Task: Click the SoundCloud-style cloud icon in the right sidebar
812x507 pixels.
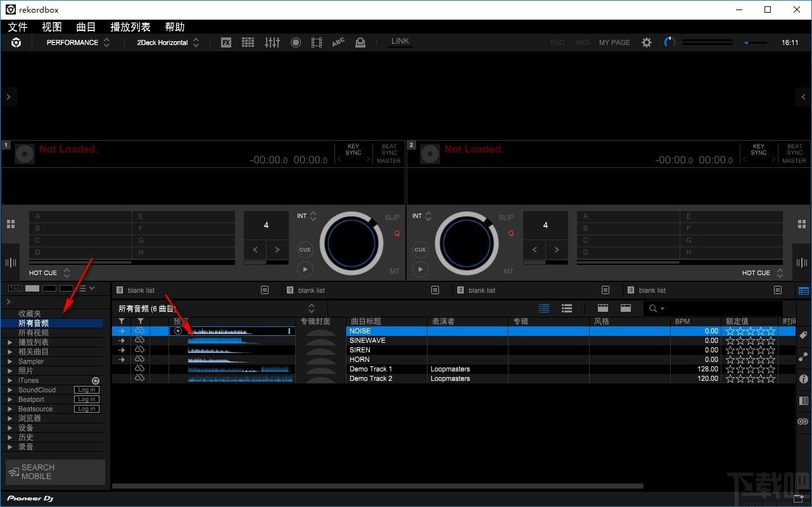Action: 804,421
